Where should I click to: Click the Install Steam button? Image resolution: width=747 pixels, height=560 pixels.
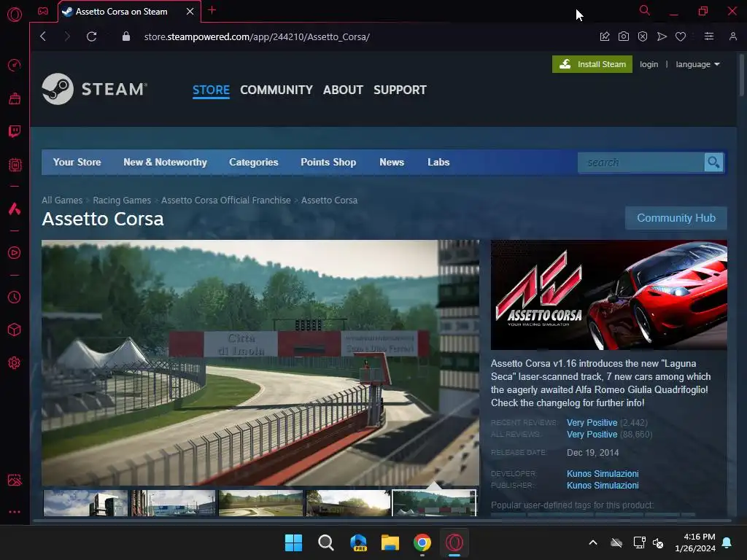(x=592, y=64)
